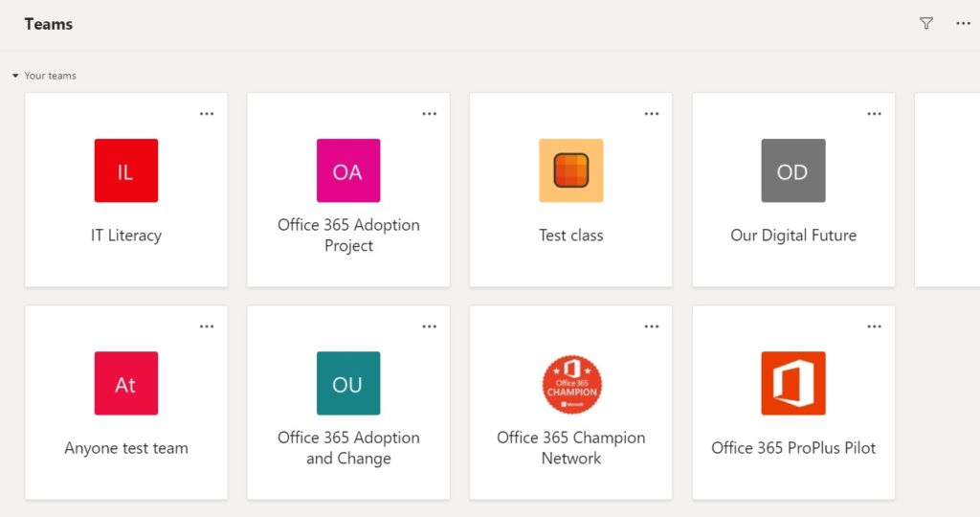The image size is (980, 517).
Task: Click the pink OA team avatar
Action: (348, 170)
